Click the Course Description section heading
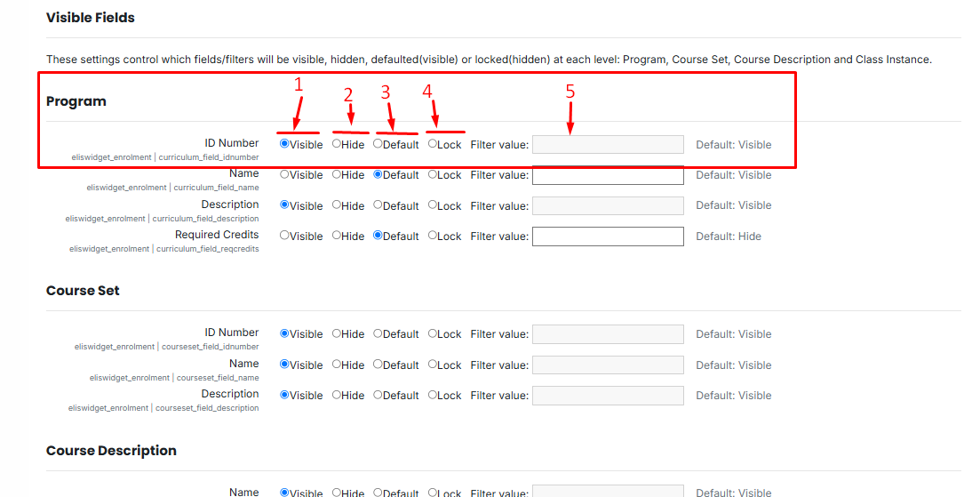This screenshot has height=497, width=980. [x=111, y=451]
